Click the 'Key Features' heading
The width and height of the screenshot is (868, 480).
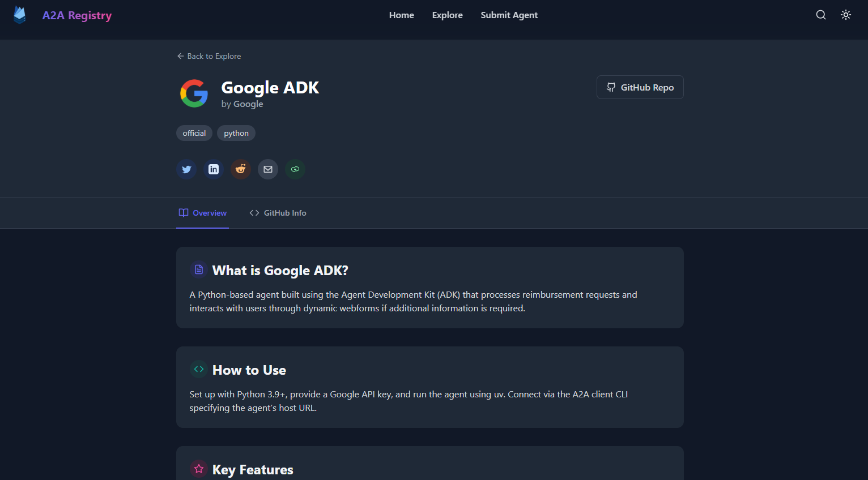tap(253, 470)
